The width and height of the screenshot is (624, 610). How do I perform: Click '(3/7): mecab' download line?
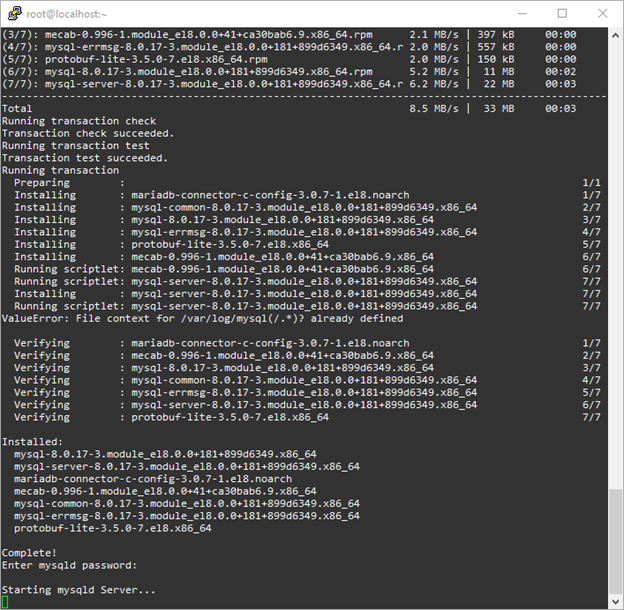coord(289,35)
